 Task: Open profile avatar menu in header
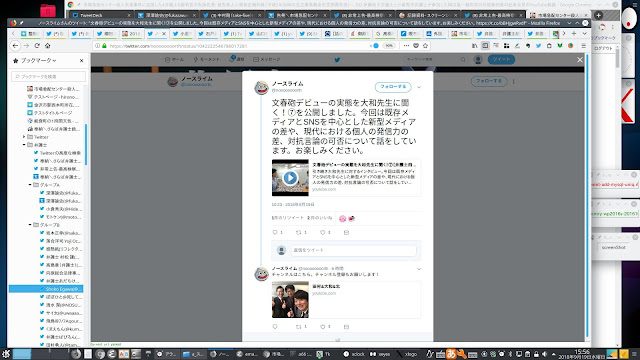tap(478, 60)
